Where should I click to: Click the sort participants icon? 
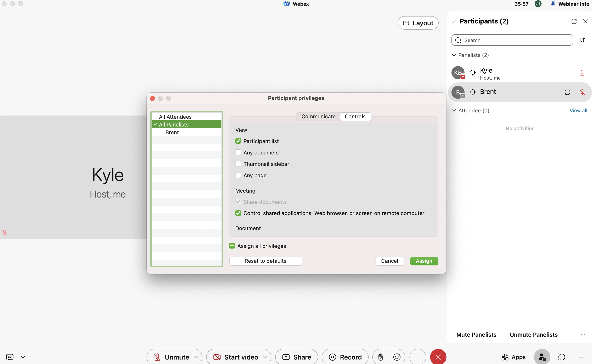pos(582,40)
